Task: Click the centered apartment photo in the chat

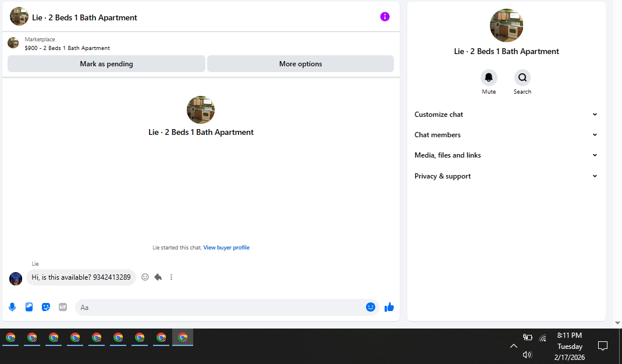Action: (201, 110)
